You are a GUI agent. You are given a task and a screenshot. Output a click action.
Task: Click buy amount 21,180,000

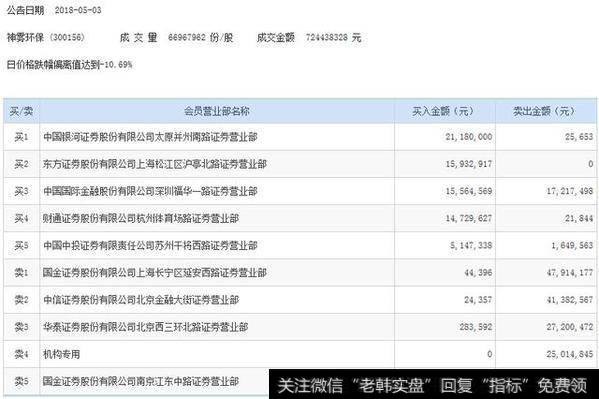click(x=469, y=137)
